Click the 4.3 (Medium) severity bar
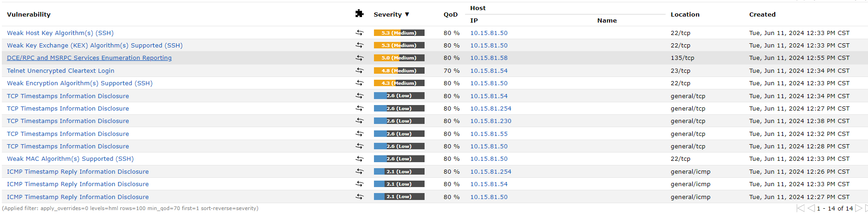 [x=399, y=83]
